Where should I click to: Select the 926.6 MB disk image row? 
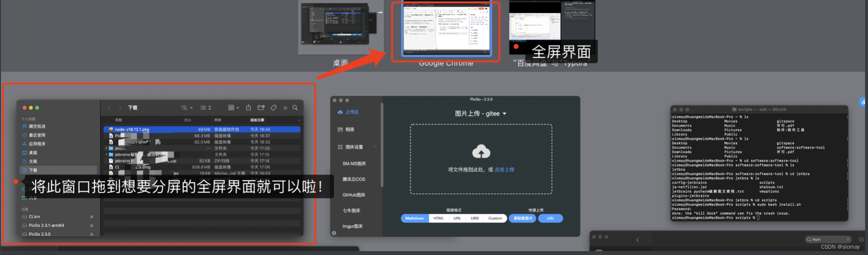click(202, 167)
